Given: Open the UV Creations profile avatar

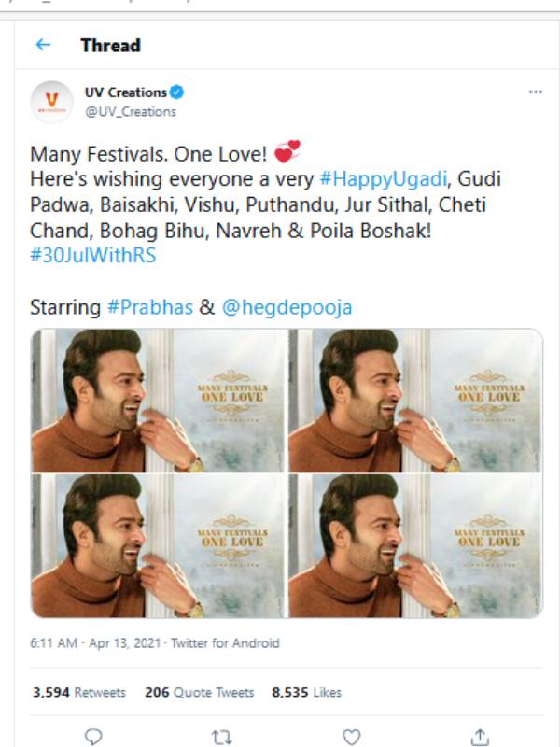Looking at the screenshot, I should click(52, 102).
